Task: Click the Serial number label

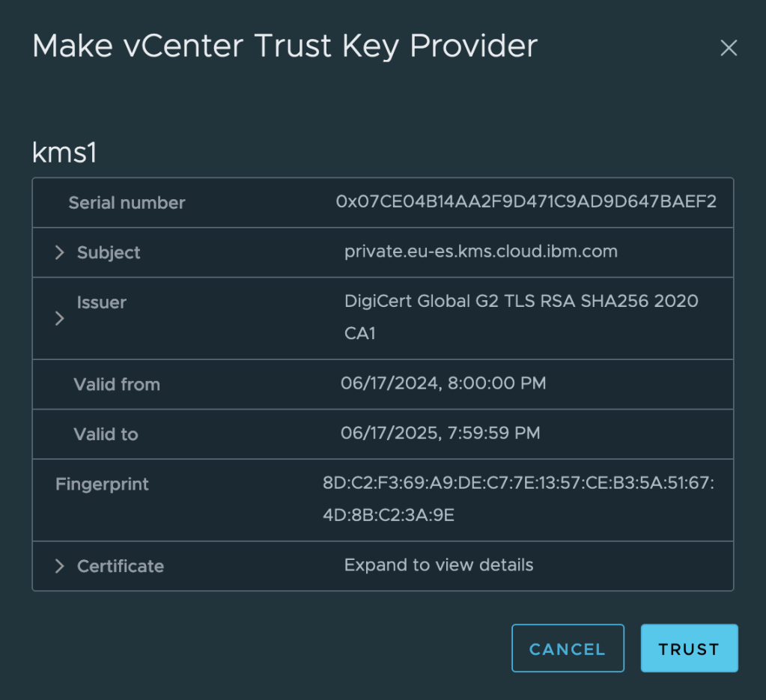Action: coord(127,203)
